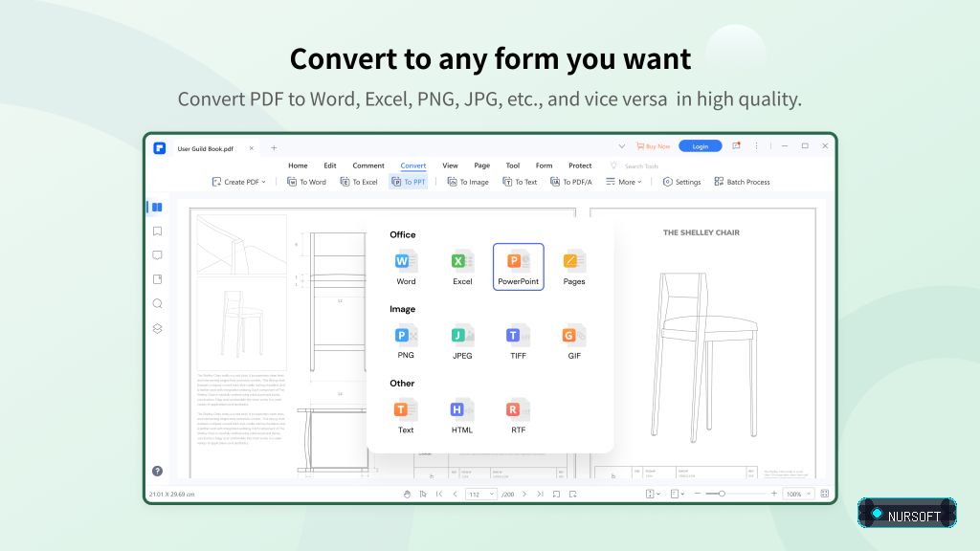Open conversion Settings
Viewport: 980px width, 551px height.
681,182
